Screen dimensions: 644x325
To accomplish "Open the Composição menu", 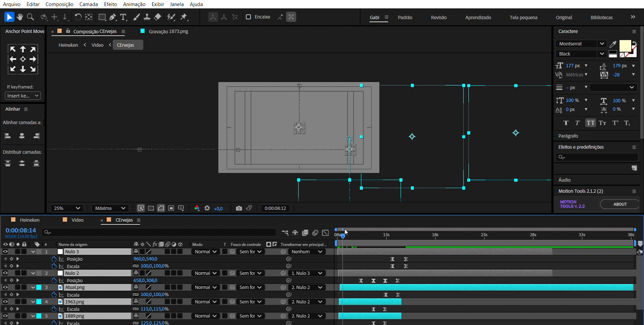I will pos(59,4).
